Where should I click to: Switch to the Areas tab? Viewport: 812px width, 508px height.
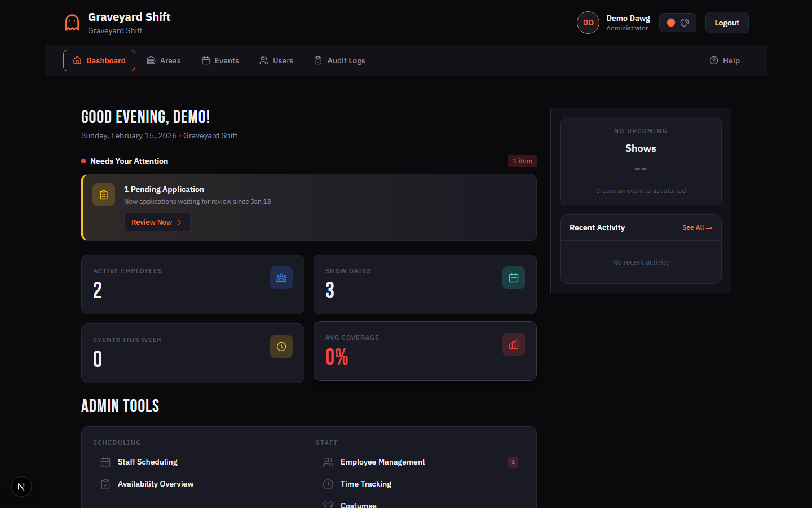(164, 60)
